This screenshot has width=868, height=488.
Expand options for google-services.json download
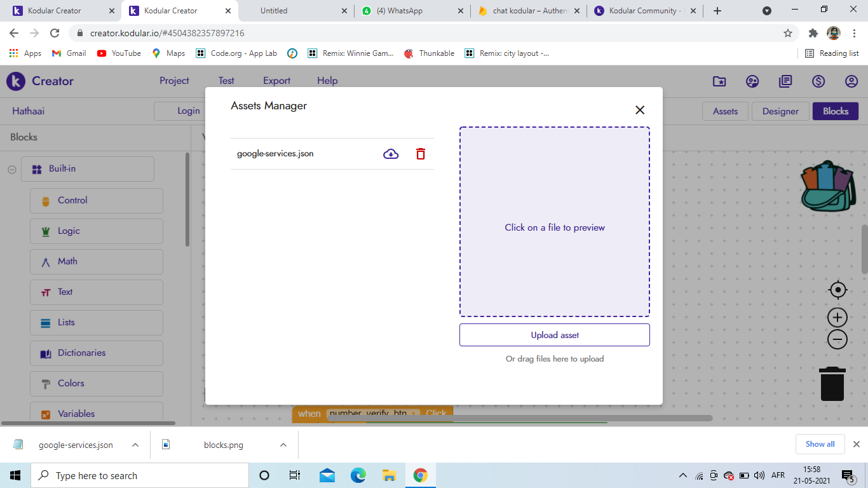135,445
